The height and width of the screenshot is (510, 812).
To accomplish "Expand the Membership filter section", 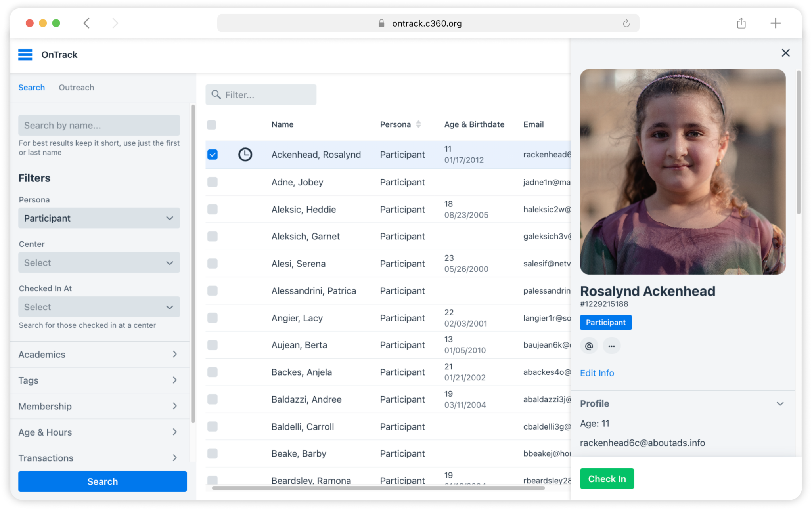I will 99,406.
